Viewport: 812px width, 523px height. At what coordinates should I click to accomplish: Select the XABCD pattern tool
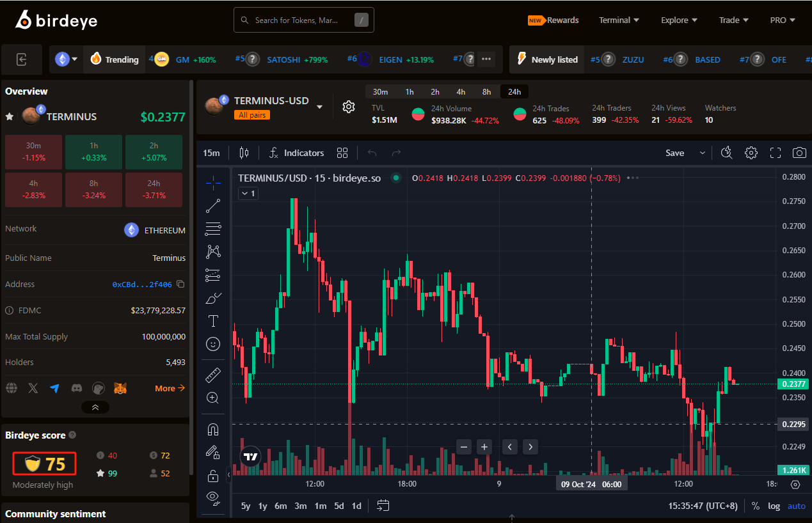213,252
